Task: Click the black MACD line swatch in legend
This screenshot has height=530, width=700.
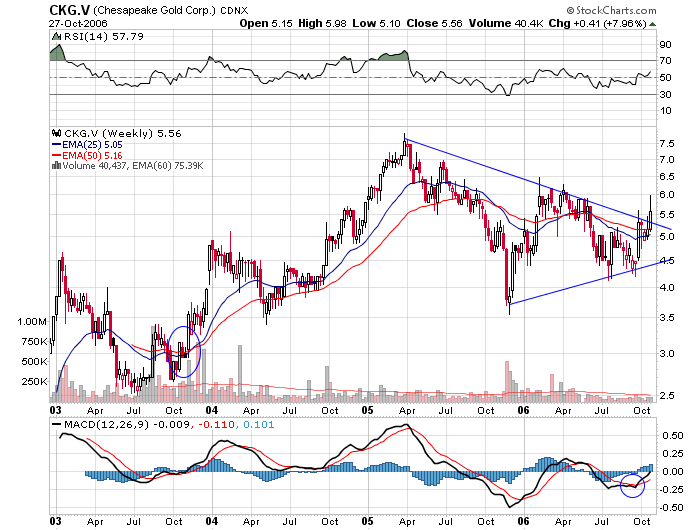Action: pos(57,425)
